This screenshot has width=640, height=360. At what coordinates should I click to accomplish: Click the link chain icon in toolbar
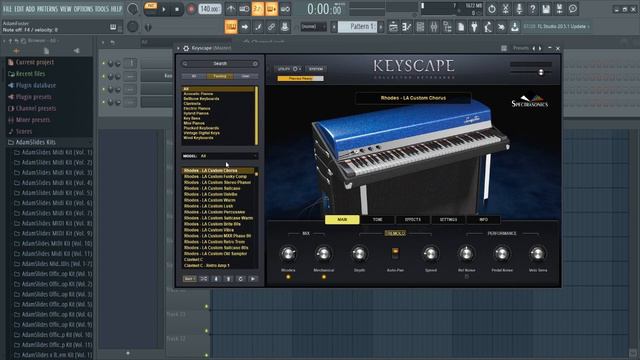coord(271,27)
